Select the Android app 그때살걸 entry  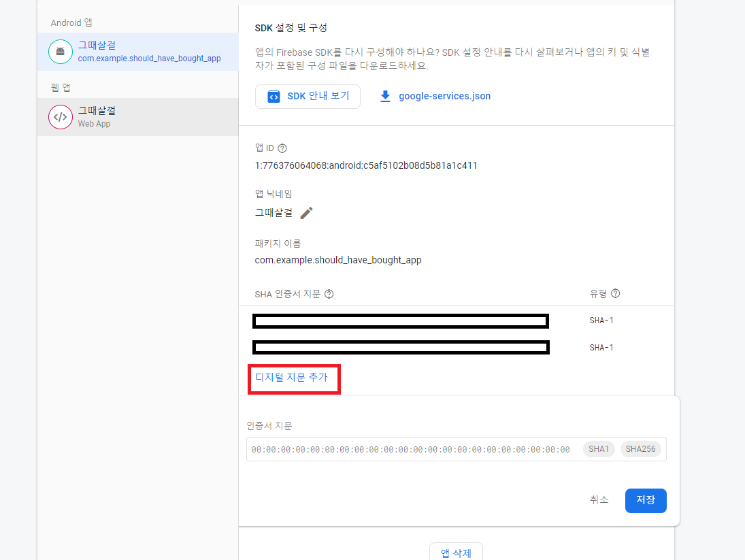(138, 52)
